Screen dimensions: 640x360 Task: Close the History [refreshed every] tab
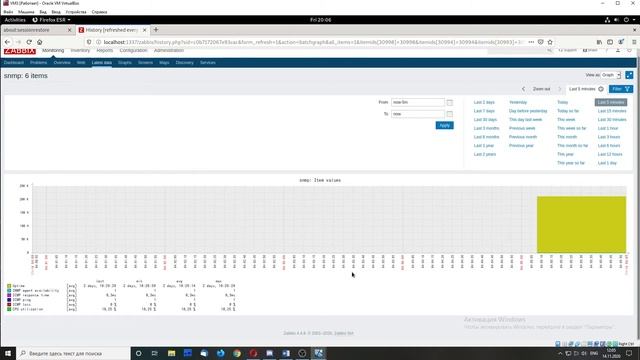[144, 30]
